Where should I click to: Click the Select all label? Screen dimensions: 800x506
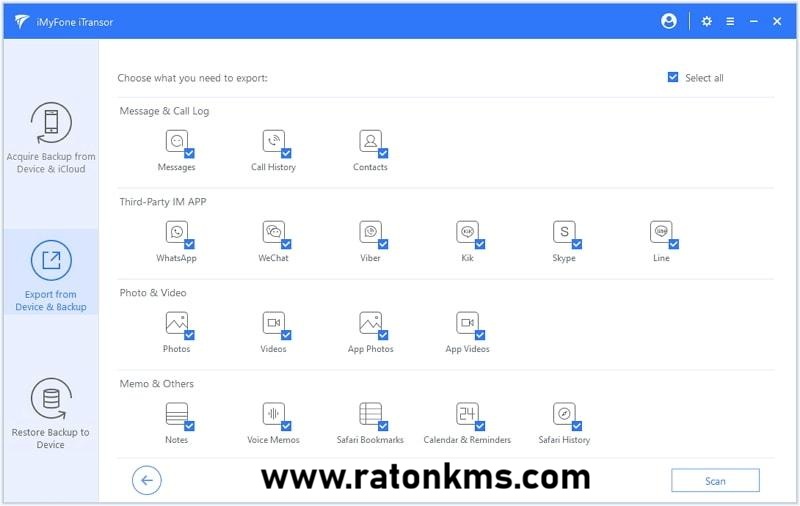point(704,78)
